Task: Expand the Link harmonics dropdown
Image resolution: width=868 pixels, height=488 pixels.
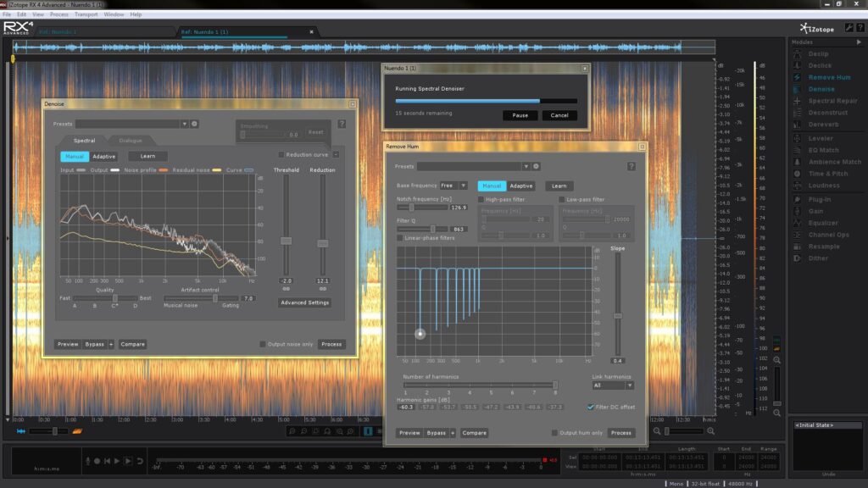Action: (613, 385)
